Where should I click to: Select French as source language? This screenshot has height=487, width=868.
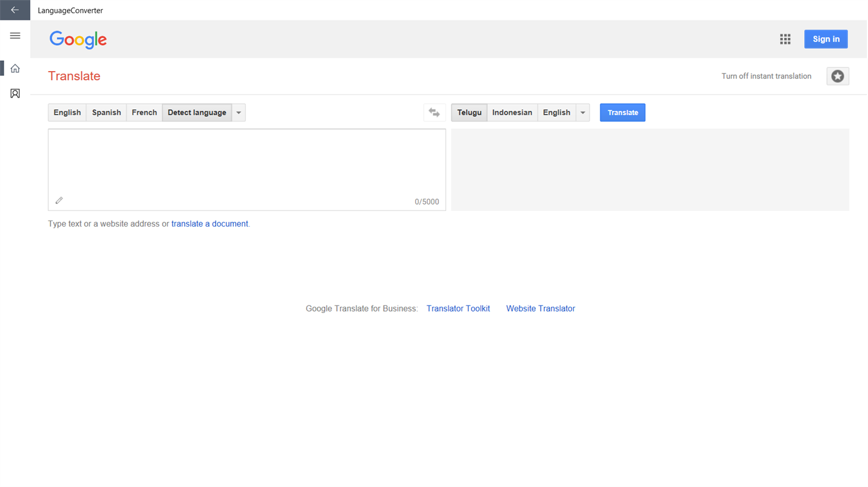click(x=144, y=113)
